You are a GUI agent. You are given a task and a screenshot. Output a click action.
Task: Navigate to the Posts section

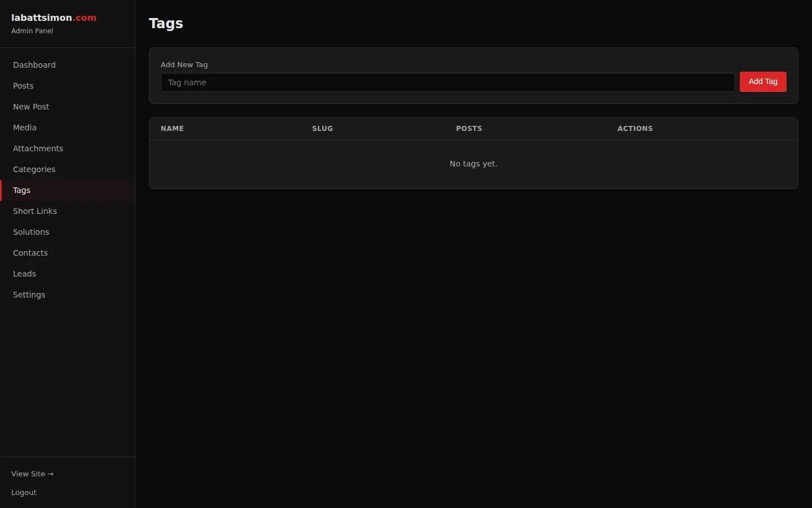[23, 86]
